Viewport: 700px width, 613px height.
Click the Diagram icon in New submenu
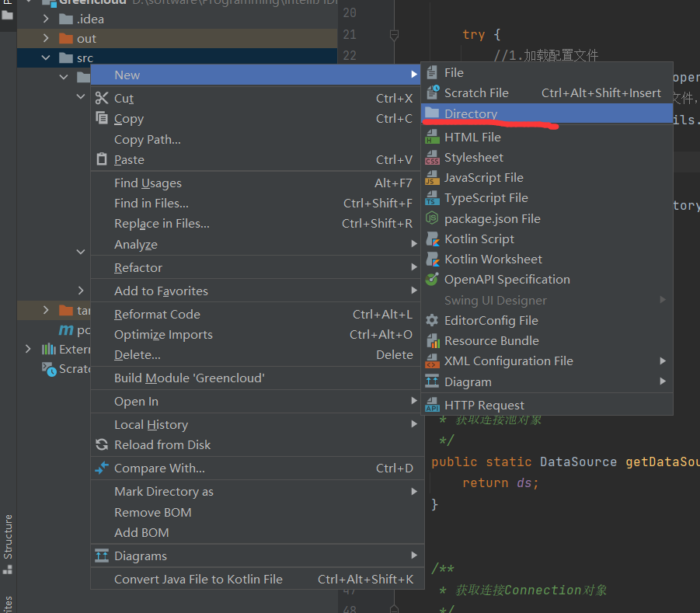click(432, 381)
